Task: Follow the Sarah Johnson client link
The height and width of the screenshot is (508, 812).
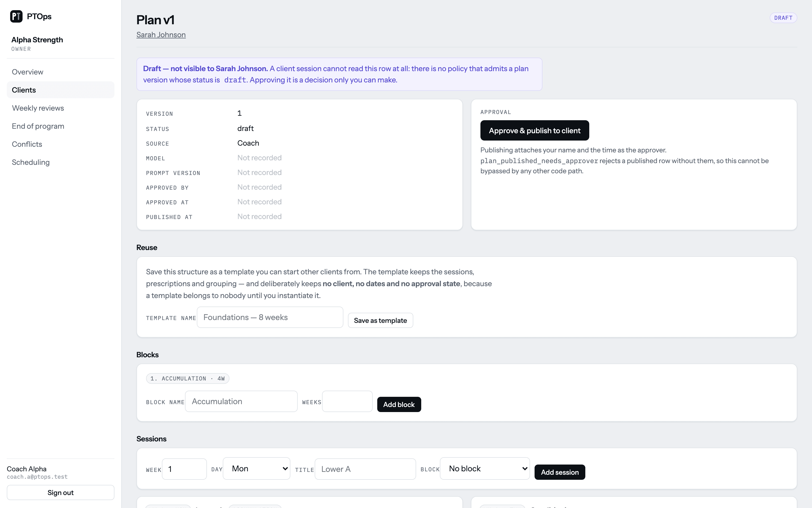Action: [x=161, y=35]
